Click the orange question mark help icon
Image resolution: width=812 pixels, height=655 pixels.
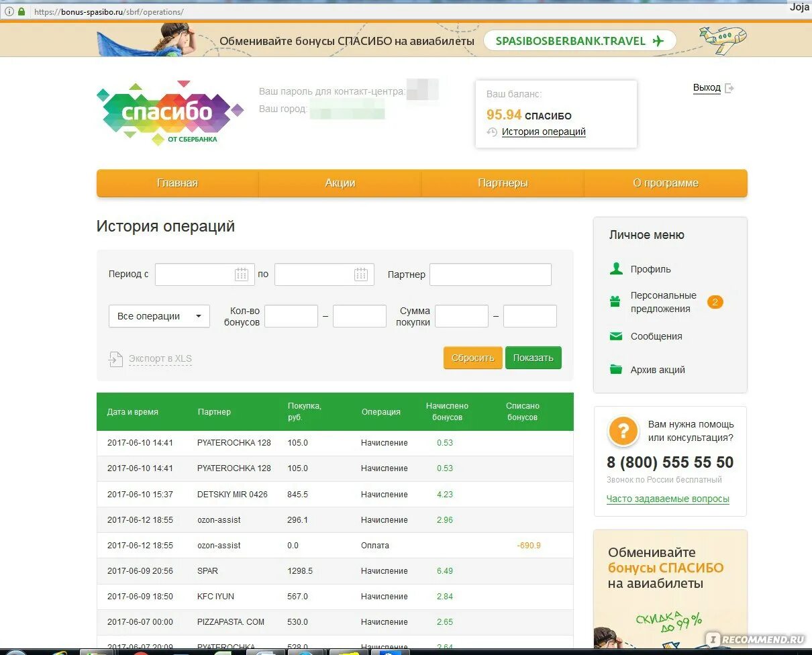623,431
